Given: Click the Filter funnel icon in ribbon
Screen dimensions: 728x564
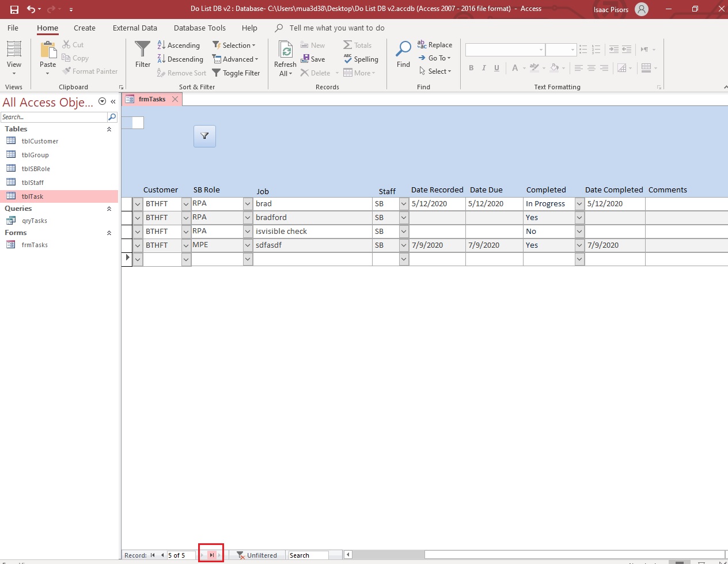Looking at the screenshot, I should (142, 50).
